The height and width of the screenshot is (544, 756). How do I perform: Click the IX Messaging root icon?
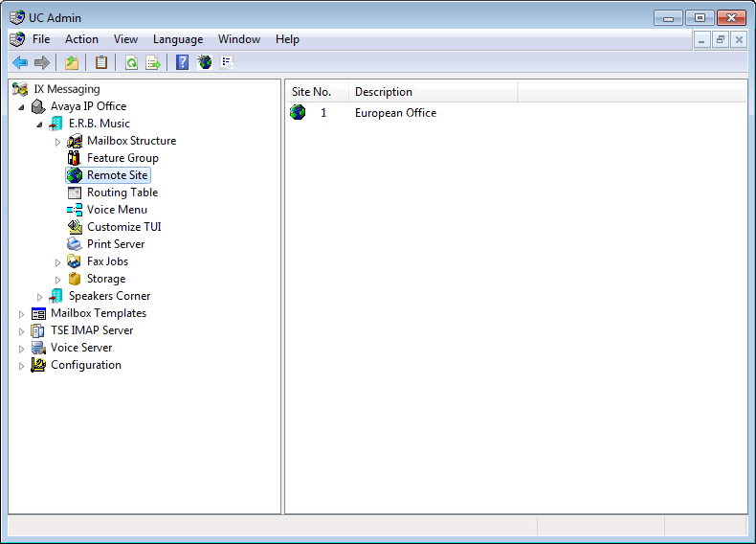click(20, 89)
